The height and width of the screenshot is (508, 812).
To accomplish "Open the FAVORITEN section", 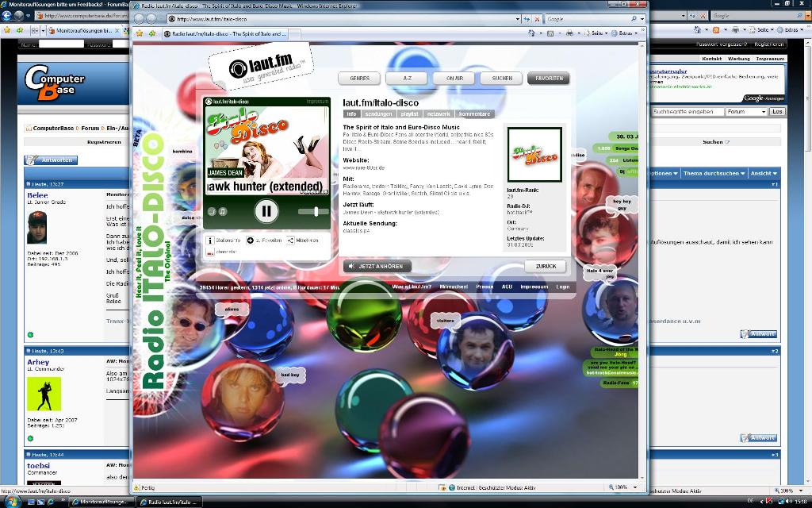I will click(x=549, y=79).
